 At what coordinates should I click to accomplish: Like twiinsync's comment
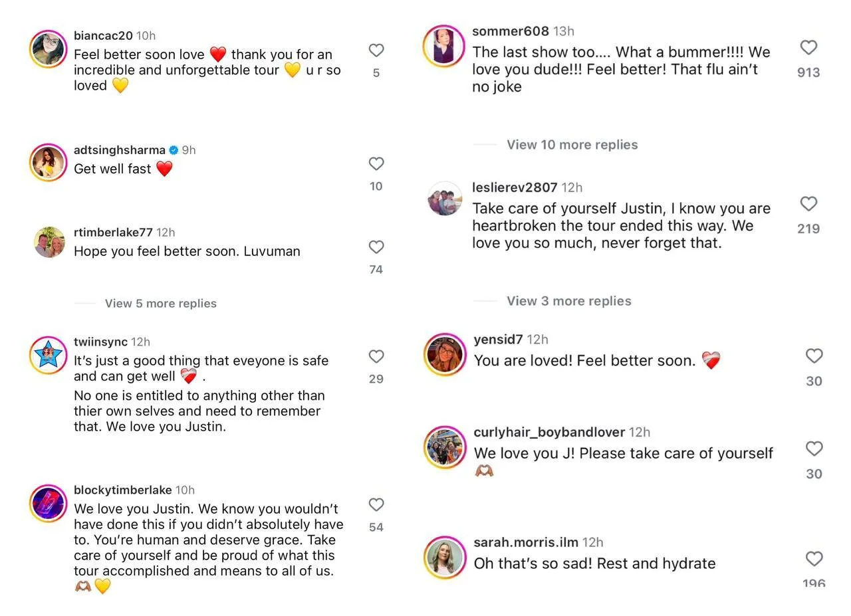tap(376, 357)
